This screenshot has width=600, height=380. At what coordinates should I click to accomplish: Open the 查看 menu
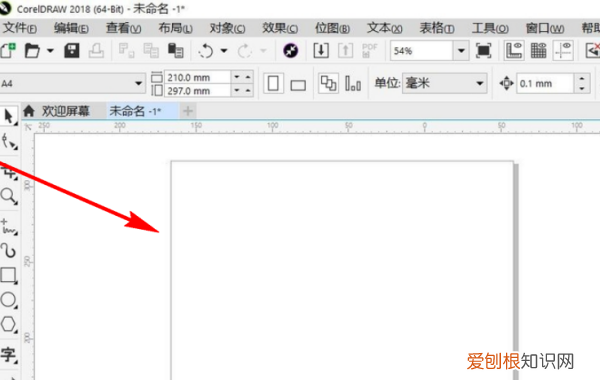click(123, 28)
